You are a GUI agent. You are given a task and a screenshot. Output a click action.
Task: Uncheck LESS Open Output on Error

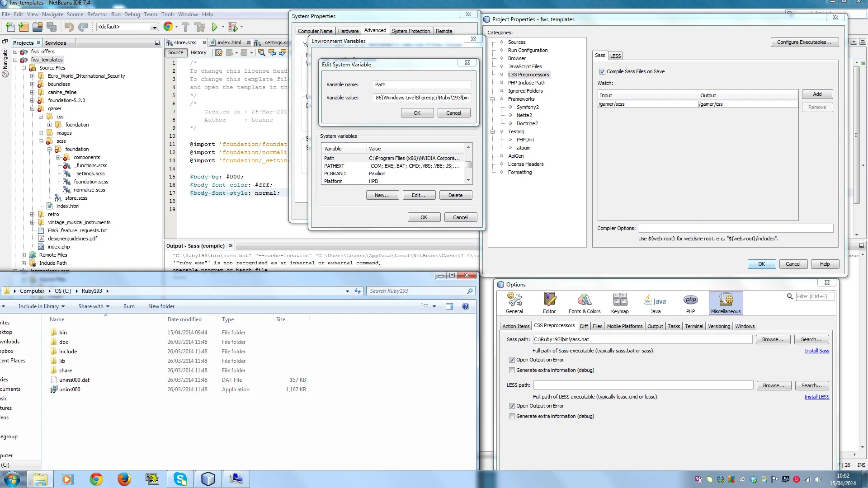pyautogui.click(x=512, y=406)
